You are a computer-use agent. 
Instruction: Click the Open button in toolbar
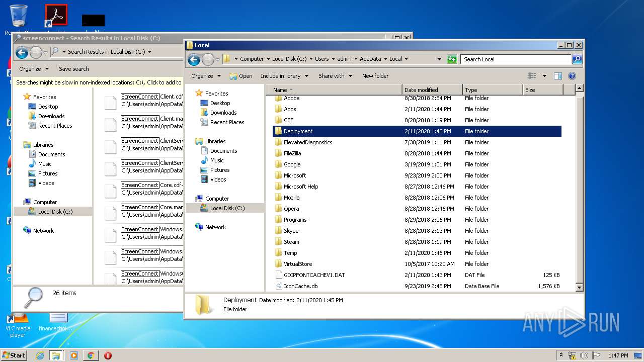[241, 76]
